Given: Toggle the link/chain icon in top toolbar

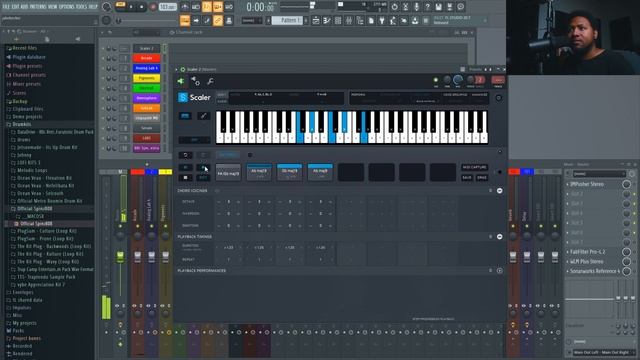Looking at the screenshot, I should pyautogui.click(x=218, y=20).
